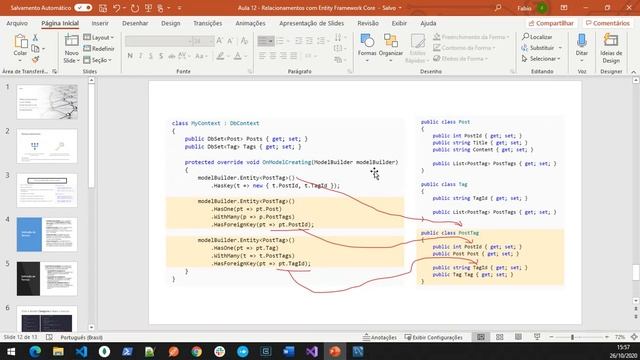Open the Substituir dropdown arrow
The image size is (640, 360).
[x=560, y=48]
